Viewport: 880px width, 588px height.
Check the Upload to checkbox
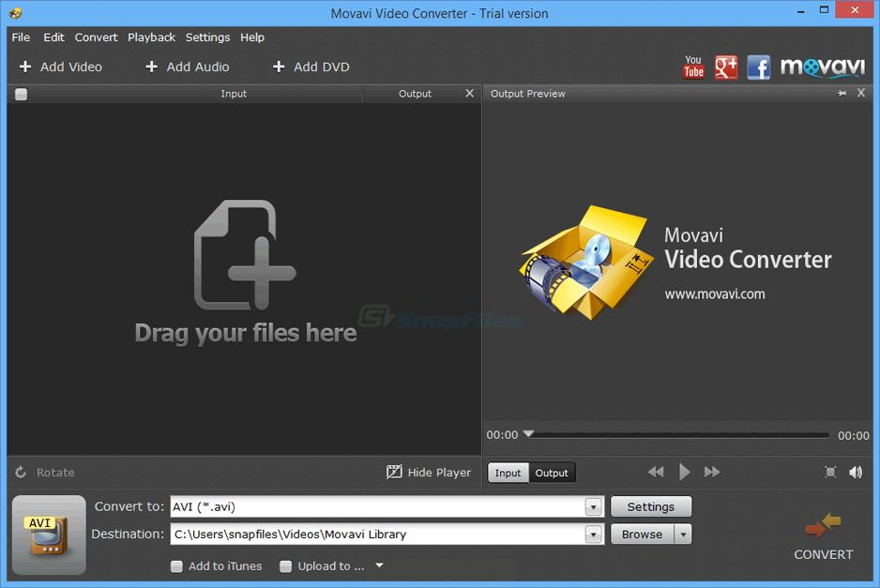[285, 566]
